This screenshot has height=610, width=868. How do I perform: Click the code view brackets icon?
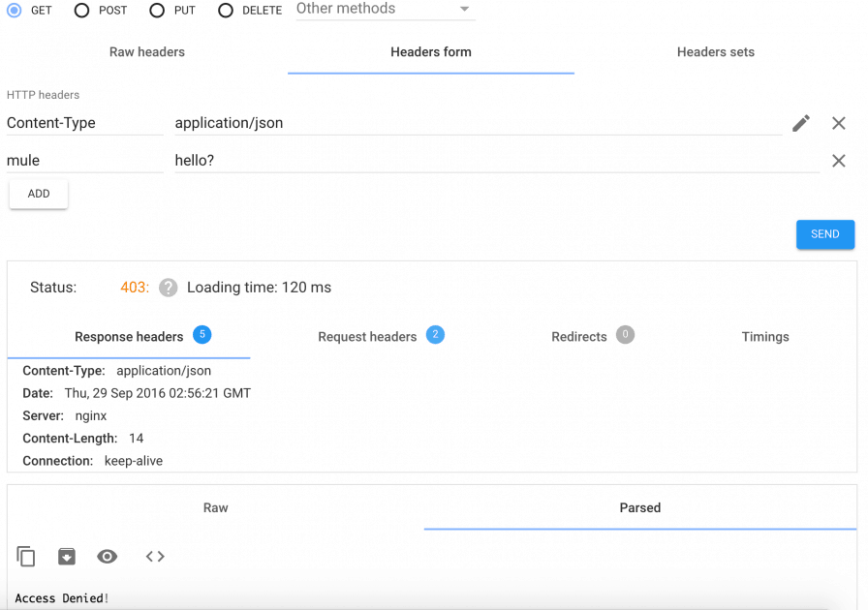tap(155, 557)
